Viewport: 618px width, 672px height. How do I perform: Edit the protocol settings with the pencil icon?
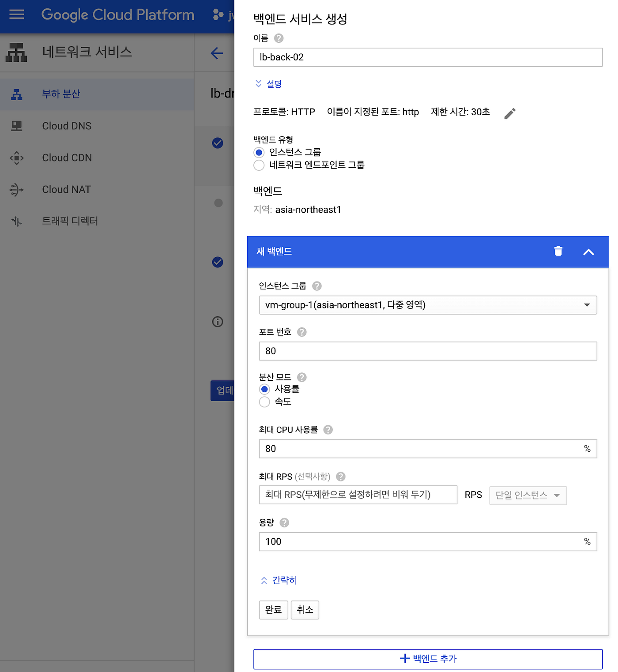coord(510,113)
